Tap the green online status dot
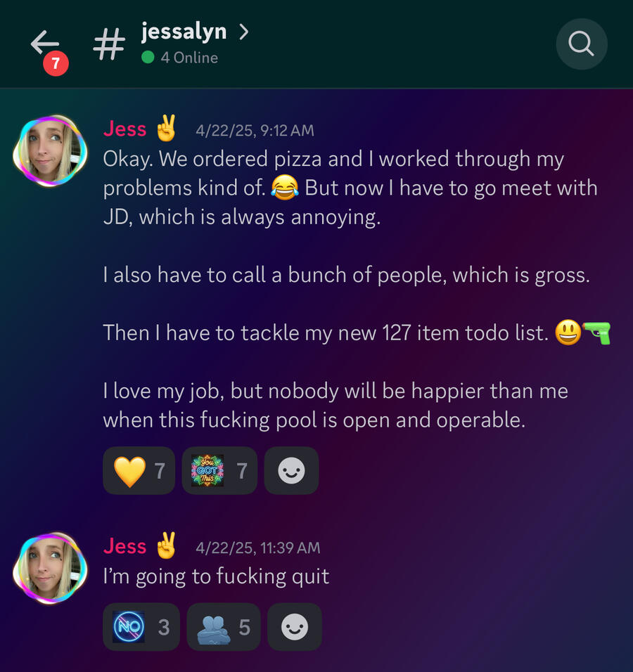Screen dimensions: 633x672 148,57
